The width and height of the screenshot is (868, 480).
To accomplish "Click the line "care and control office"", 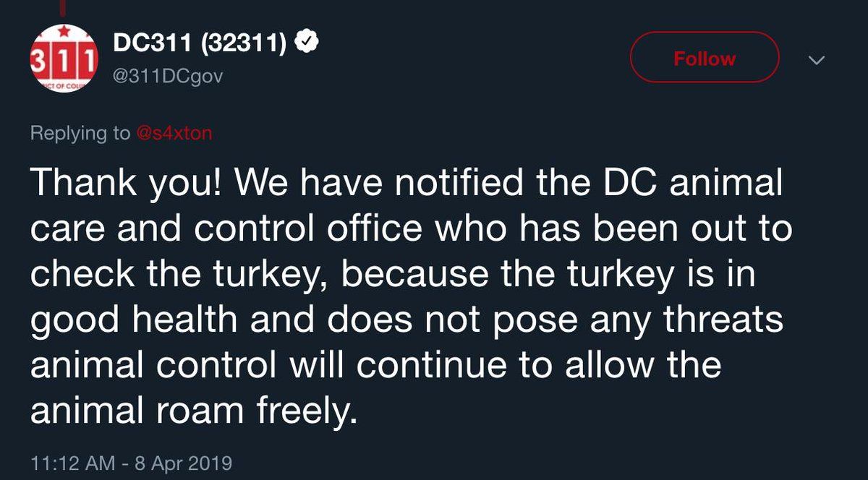I will click(412, 228).
